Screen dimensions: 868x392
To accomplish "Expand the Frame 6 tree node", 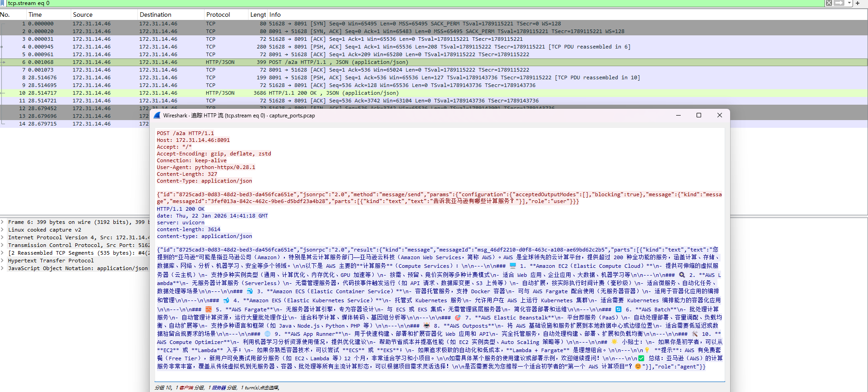I will [3, 222].
